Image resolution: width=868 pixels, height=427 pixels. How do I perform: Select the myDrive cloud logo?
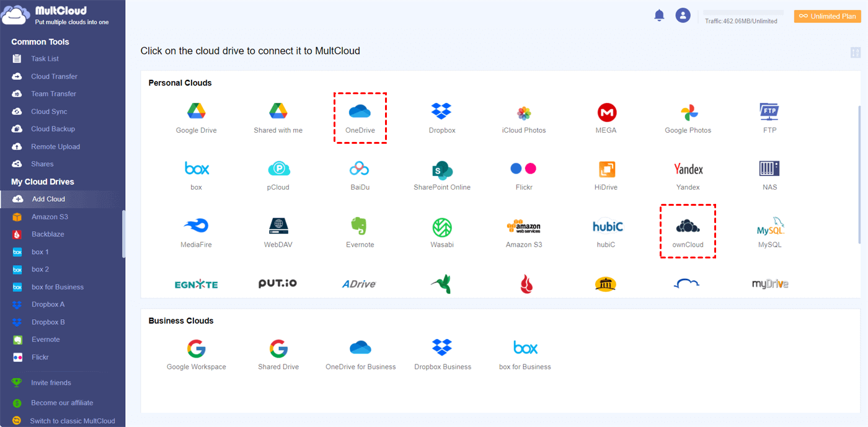click(770, 284)
